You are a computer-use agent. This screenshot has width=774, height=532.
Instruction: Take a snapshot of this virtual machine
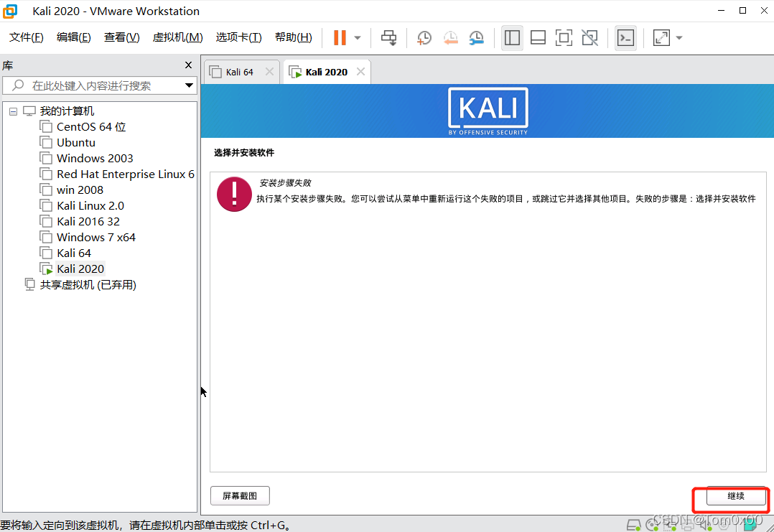click(x=424, y=37)
